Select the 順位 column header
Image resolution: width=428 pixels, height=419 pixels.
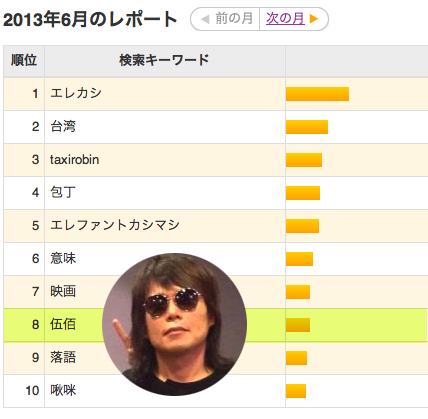24,61
